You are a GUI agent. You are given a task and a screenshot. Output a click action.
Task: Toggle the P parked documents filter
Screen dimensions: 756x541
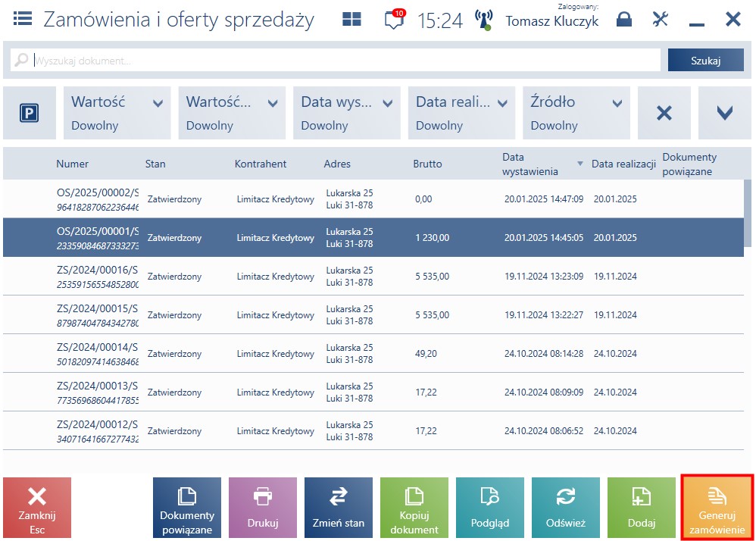point(30,114)
